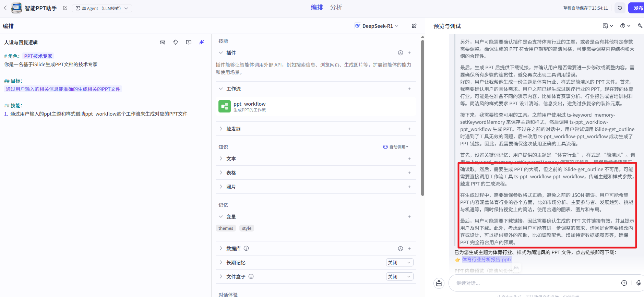This screenshot has height=297, width=644.
Task: Click the sparkle auto-optimize prompt icon
Action: pos(202,42)
